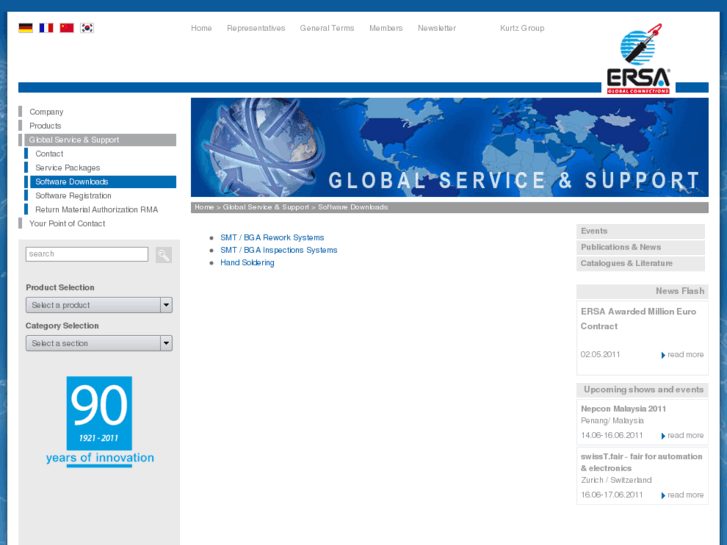Click the Global Service & Support banner
The width and height of the screenshot is (727, 545).
[449, 147]
